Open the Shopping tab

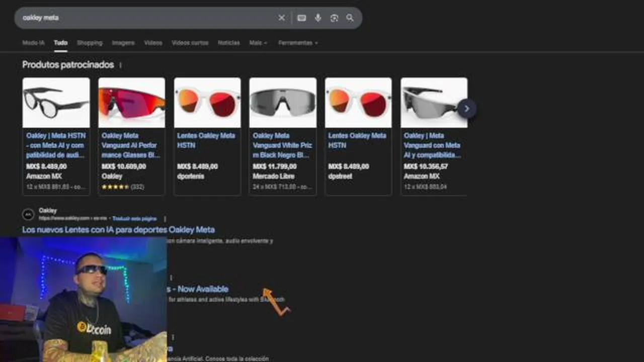pyautogui.click(x=90, y=43)
